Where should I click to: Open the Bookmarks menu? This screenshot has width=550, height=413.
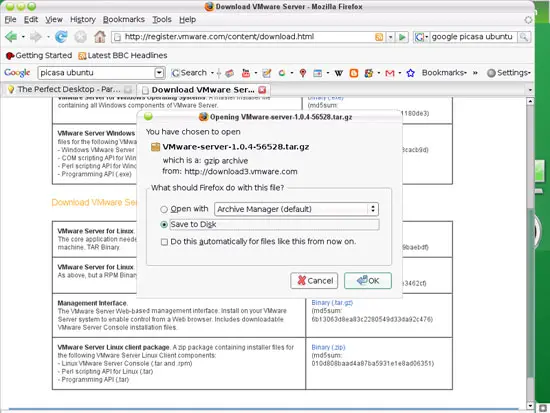tap(123, 20)
